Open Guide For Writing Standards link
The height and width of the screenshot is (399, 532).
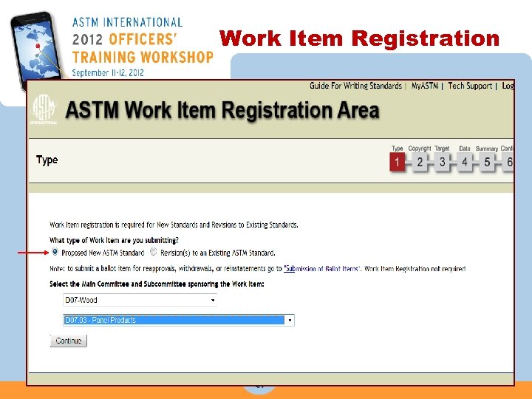(355, 86)
